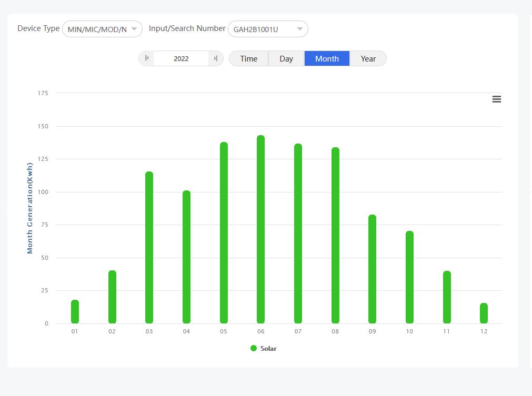Click the June (06) bar
Viewport: 532px width, 396px height.
[260, 229]
